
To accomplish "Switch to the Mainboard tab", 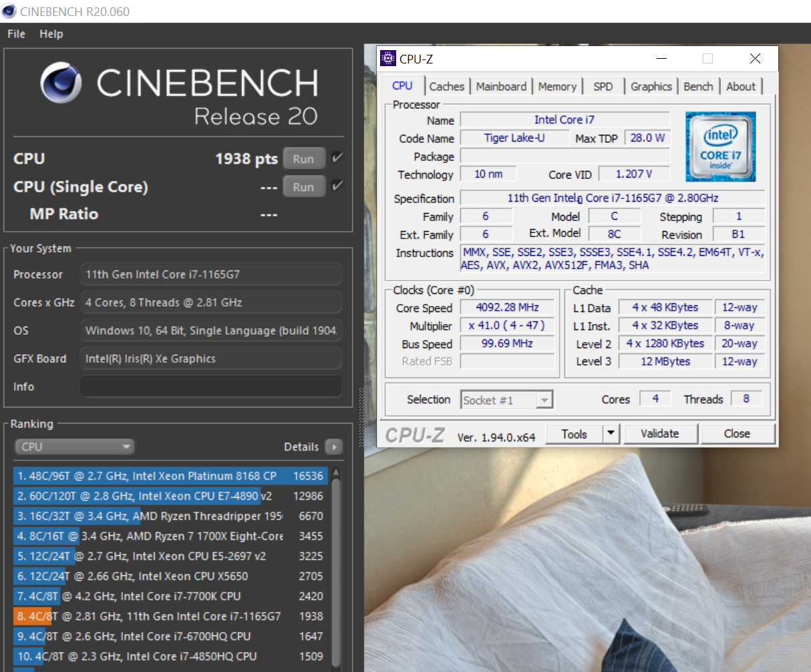I will pos(501,86).
